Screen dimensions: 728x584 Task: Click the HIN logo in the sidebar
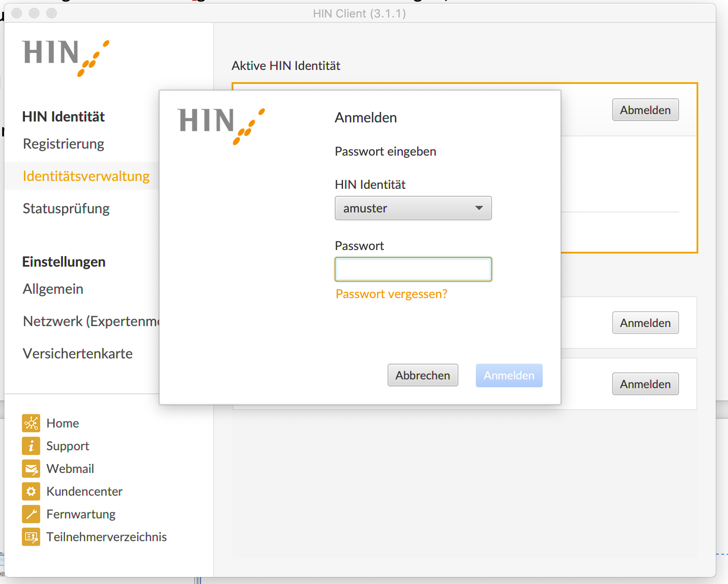coord(66,58)
